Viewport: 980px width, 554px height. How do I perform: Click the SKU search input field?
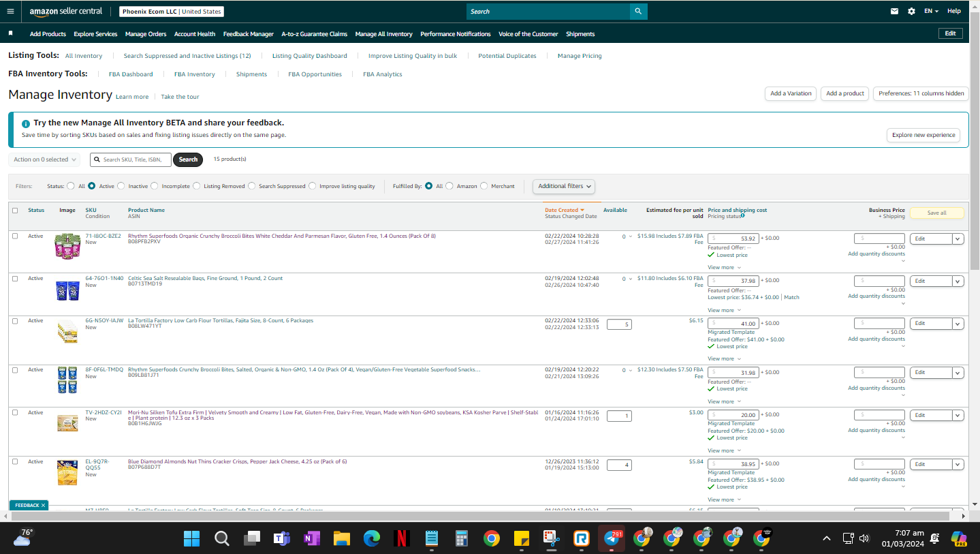(x=131, y=159)
